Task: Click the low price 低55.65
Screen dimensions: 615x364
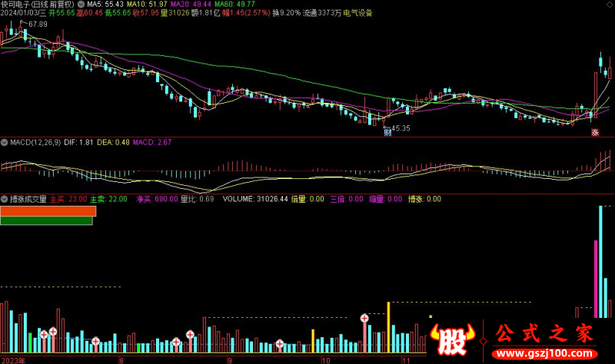Action: 118,13
